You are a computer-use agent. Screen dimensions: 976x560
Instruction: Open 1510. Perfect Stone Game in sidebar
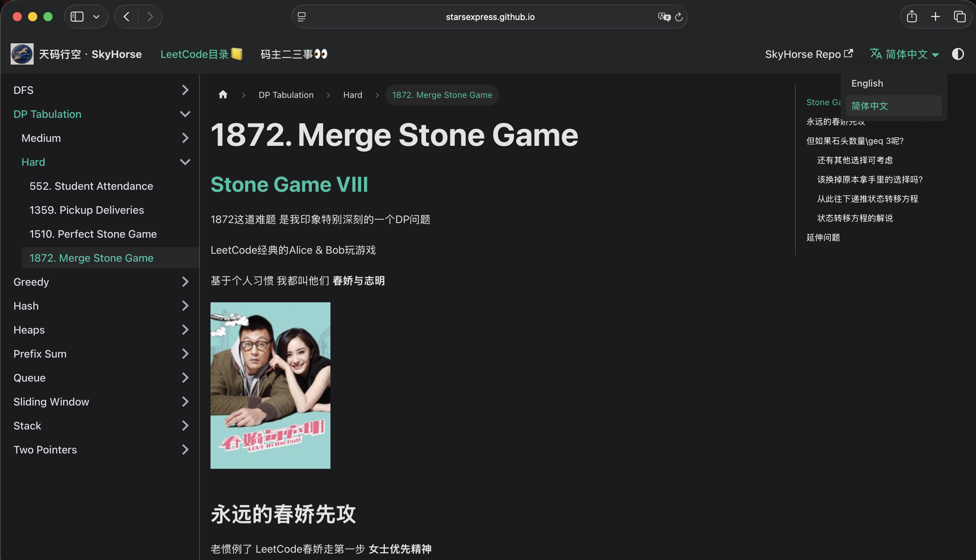[93, 234]
